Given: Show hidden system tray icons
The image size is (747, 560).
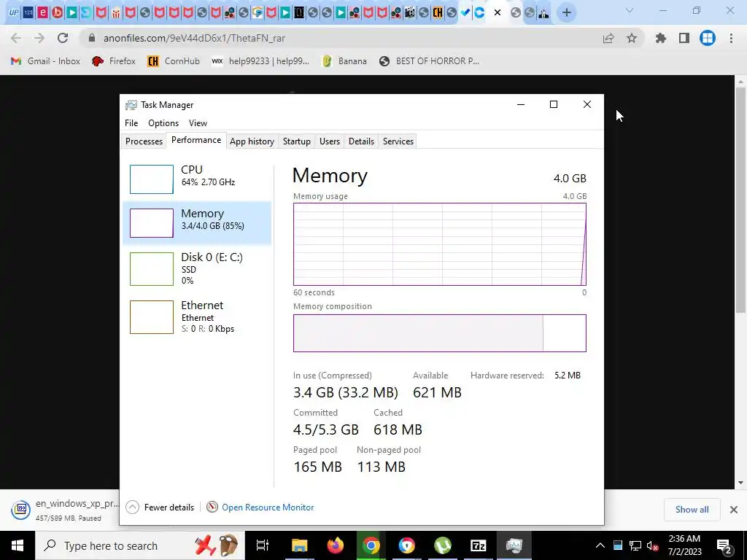Looking at the screenshot, I should pos(600,545).
